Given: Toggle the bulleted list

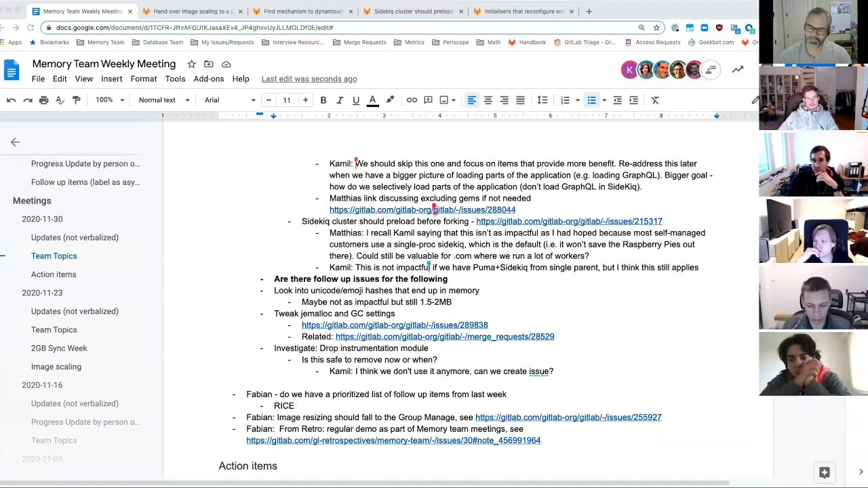Looking at the screenshot, I should coord(591,100).
